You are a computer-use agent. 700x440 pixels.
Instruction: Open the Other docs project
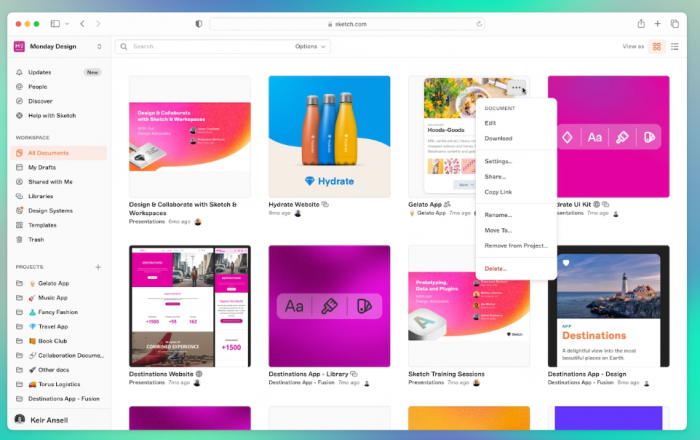tap(58, 369)
